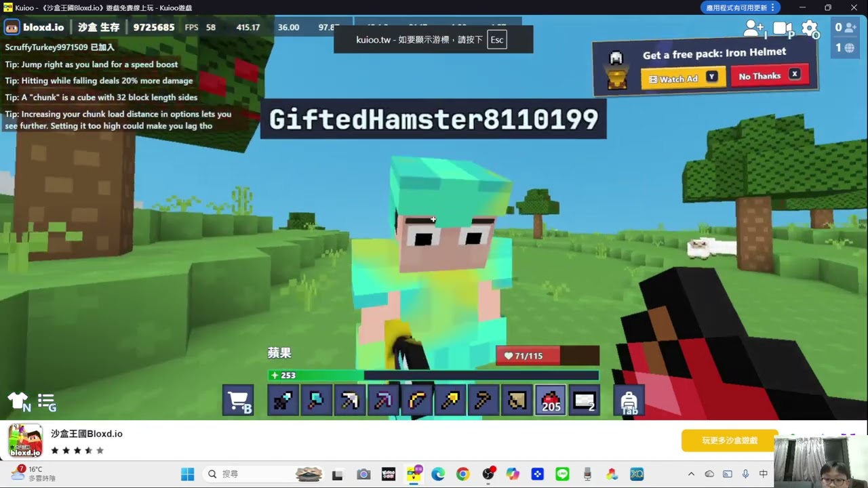Open the skin shirt menu

[x=19, y=401]
